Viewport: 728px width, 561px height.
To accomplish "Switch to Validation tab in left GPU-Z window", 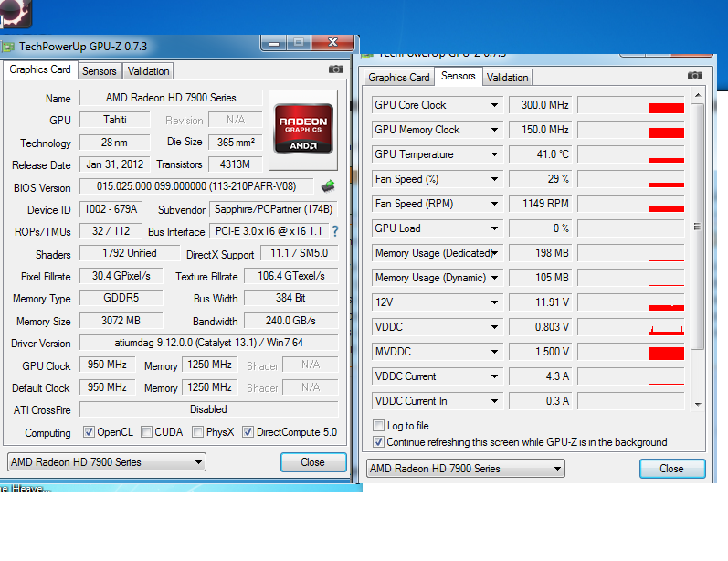I will [x=148, y=71].
